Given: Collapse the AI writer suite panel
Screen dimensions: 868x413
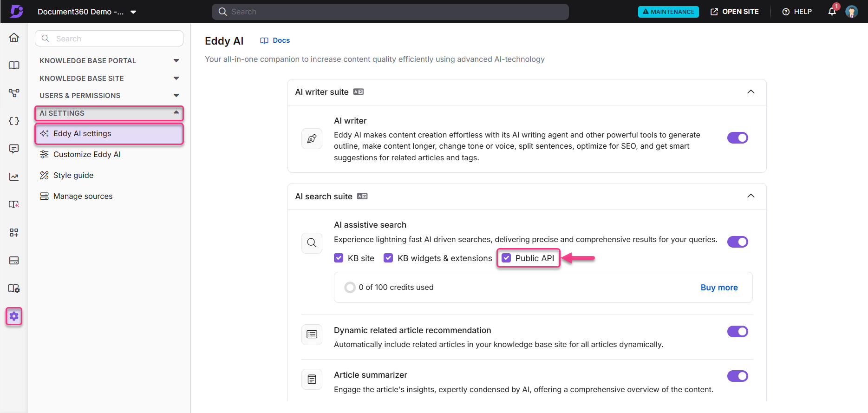Looking at the screenshot, I should point(751,92).
